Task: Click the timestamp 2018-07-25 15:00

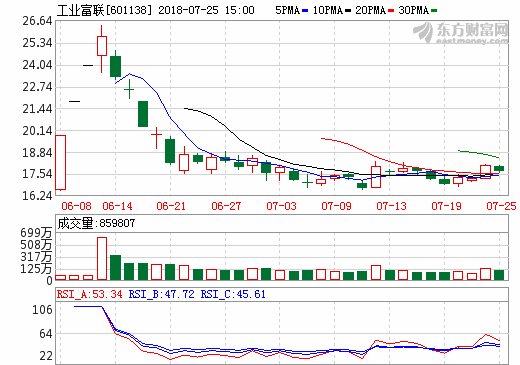Action: click(x=206, y=10)
